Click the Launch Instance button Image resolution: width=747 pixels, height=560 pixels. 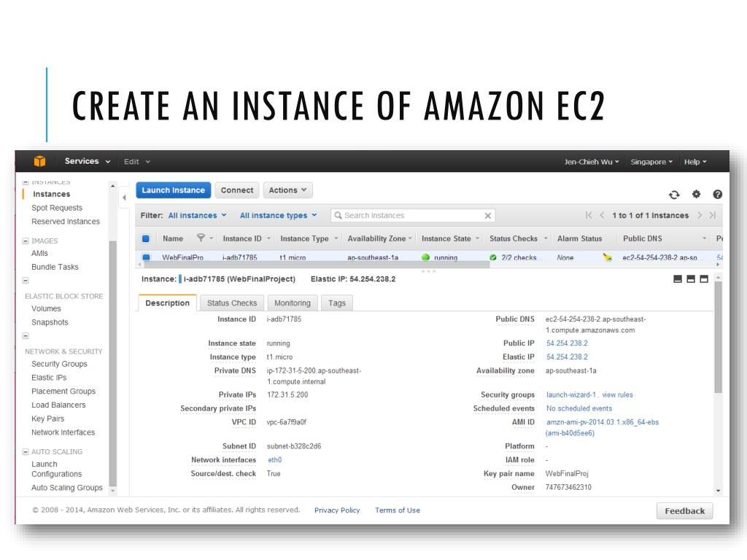pyautogui.click(x=174, y=190)
